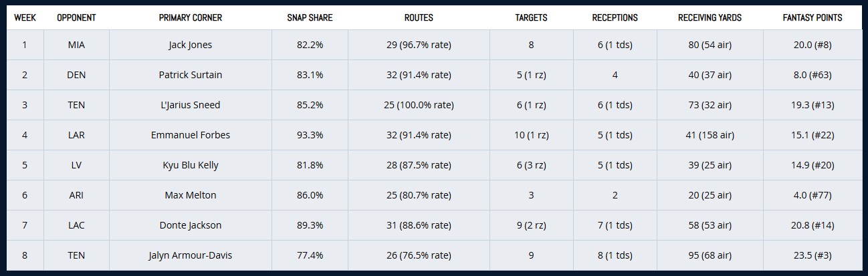The image size is (868, 276).
Task: Sort by RECEIVING YARDS column header
Action: (x=710, y=18)
